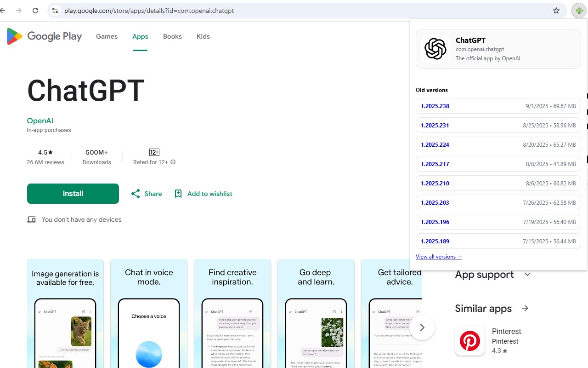The image size is (588, 368).
Task: Click the green Install button
Action: point(73,194)
